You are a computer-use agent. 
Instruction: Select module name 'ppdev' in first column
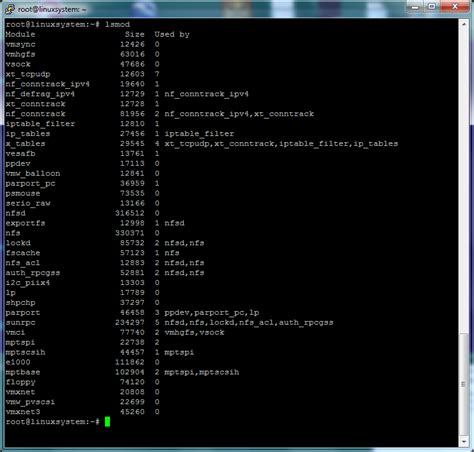(18, 164)
